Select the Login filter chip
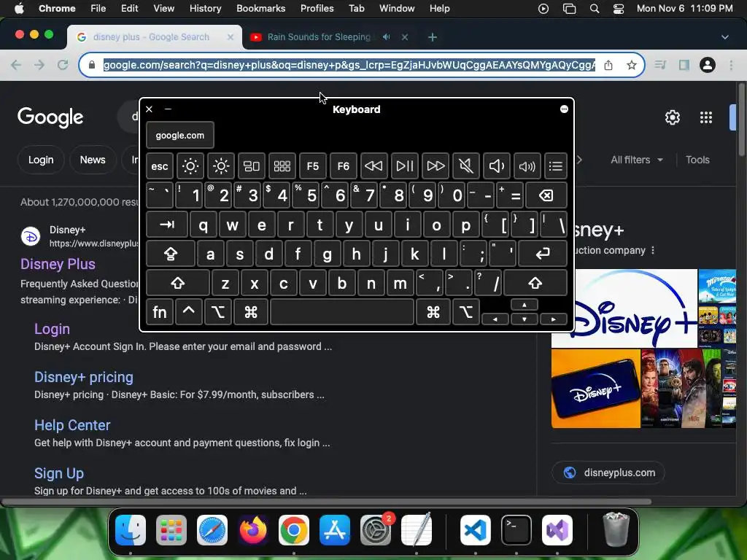 click(x=41, y=160)
